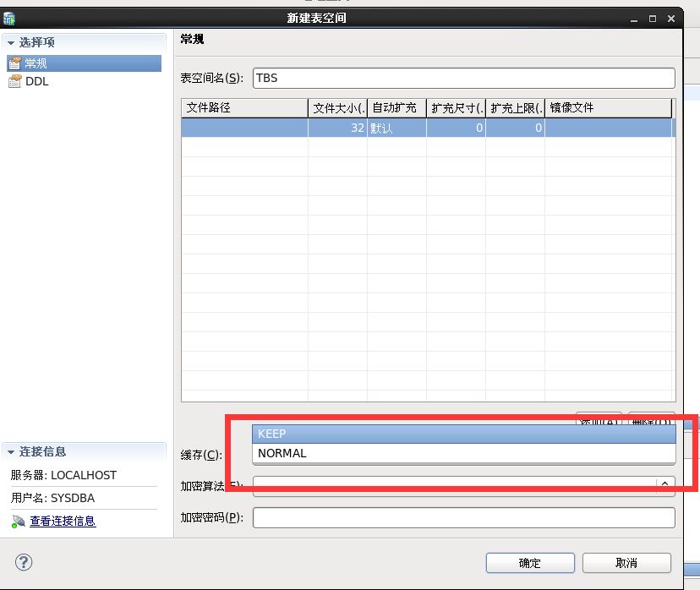This screenshot has height=590, width=700.
Task: Close the 新建表空间 dialog
Action: [671, 19]
